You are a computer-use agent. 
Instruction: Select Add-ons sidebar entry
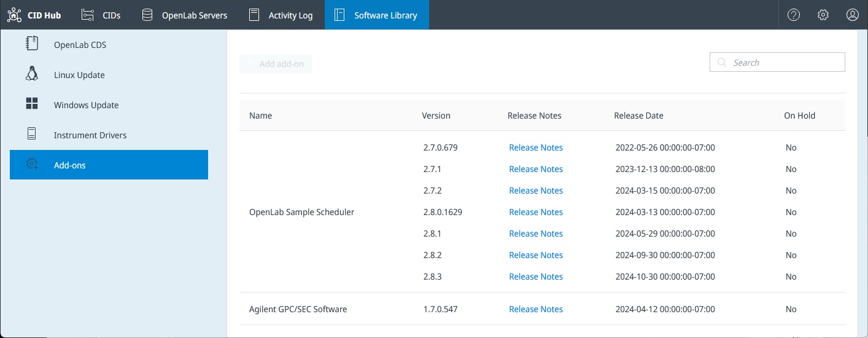(109, 165)
